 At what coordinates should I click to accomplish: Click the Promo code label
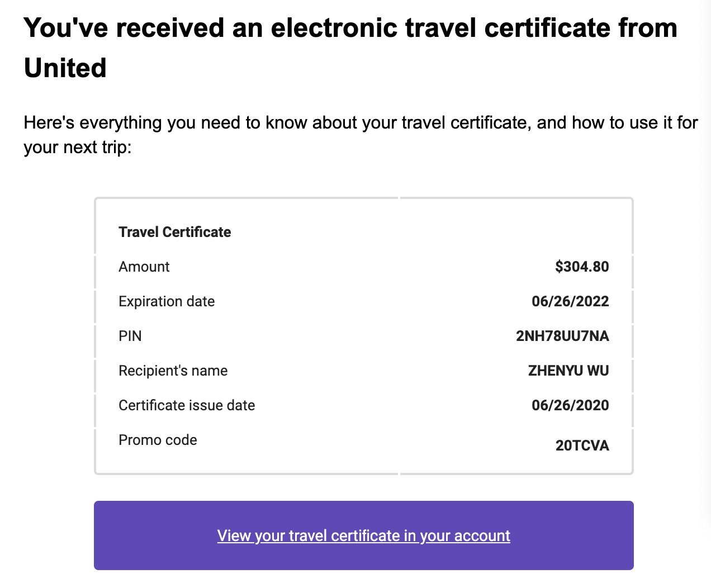pos(158,440)
